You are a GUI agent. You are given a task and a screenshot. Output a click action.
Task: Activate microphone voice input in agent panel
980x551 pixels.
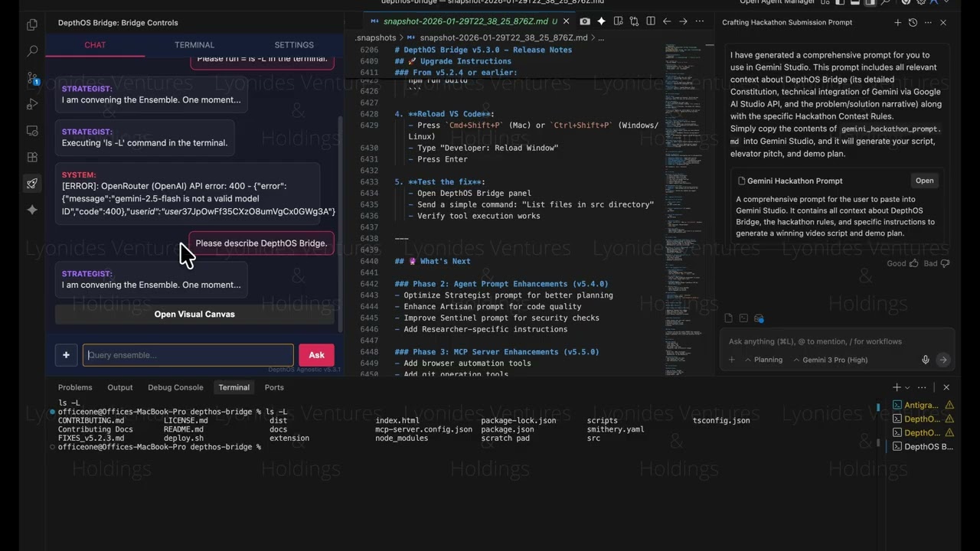pos(926,360)
